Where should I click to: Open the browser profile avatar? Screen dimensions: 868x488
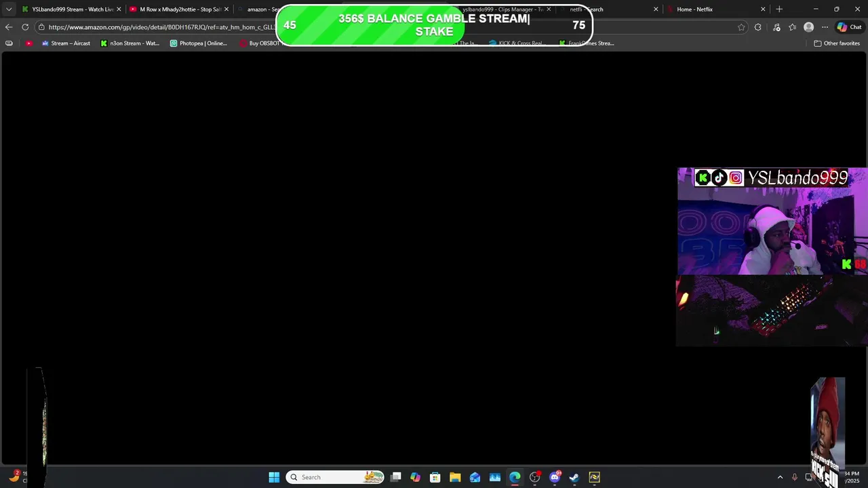[808, 27]
